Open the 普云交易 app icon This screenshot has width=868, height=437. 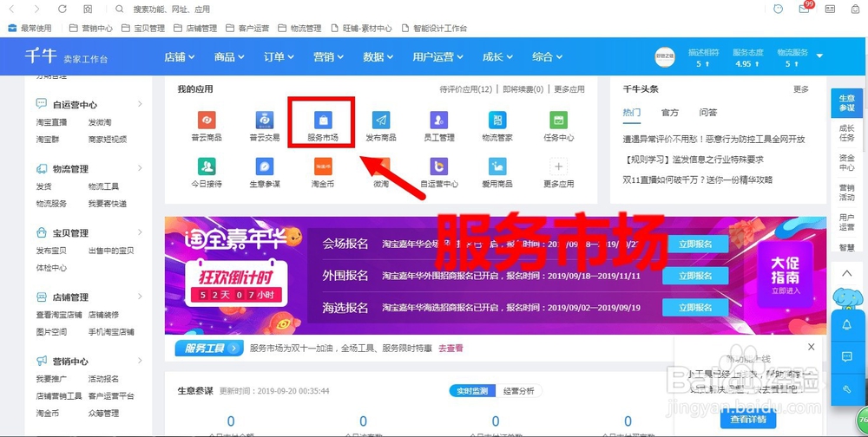[x=265, y=120]
